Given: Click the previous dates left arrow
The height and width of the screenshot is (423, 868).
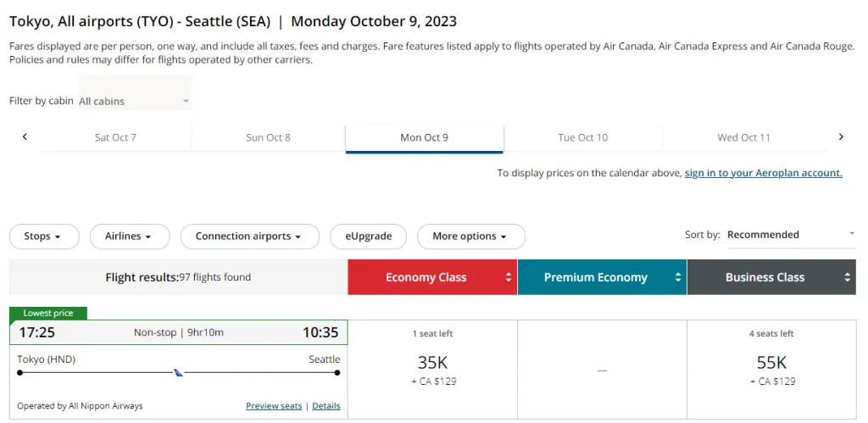Looking at the screenshot, I should [25, 136].
